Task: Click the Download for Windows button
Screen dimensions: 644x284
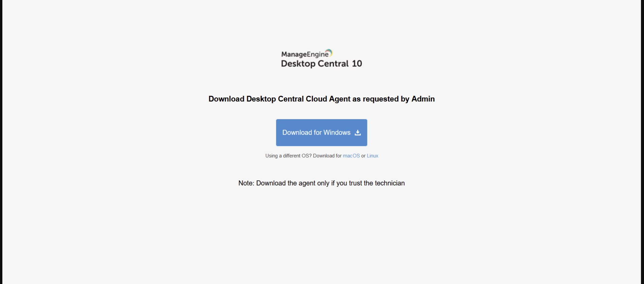Action: click(x=321, y=133)
